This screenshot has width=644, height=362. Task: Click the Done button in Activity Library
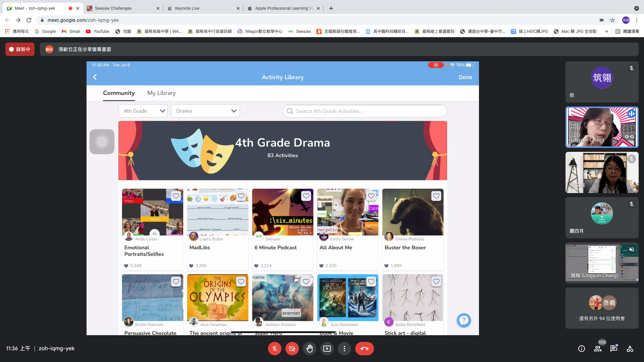pyautogui.click(x=465, y=77)
